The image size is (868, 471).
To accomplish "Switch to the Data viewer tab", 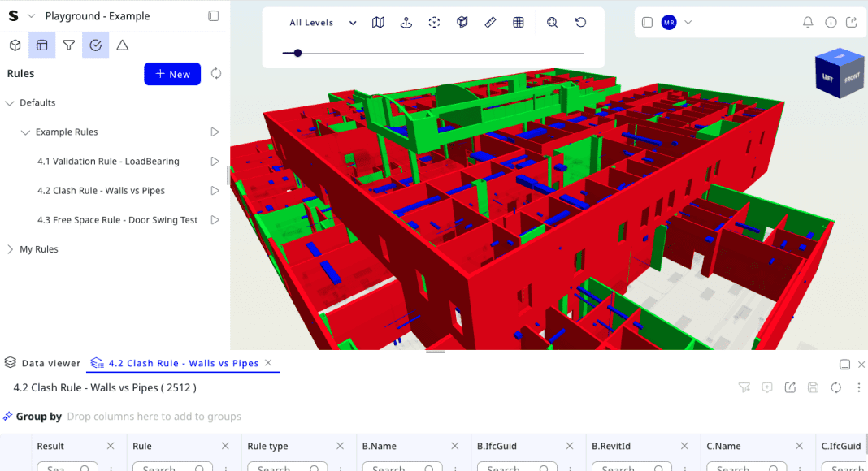I will (43, 363).
